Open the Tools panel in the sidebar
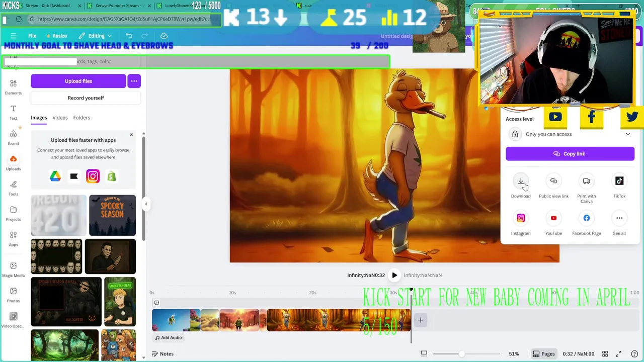Screen dimensions: 644x362 13,188
